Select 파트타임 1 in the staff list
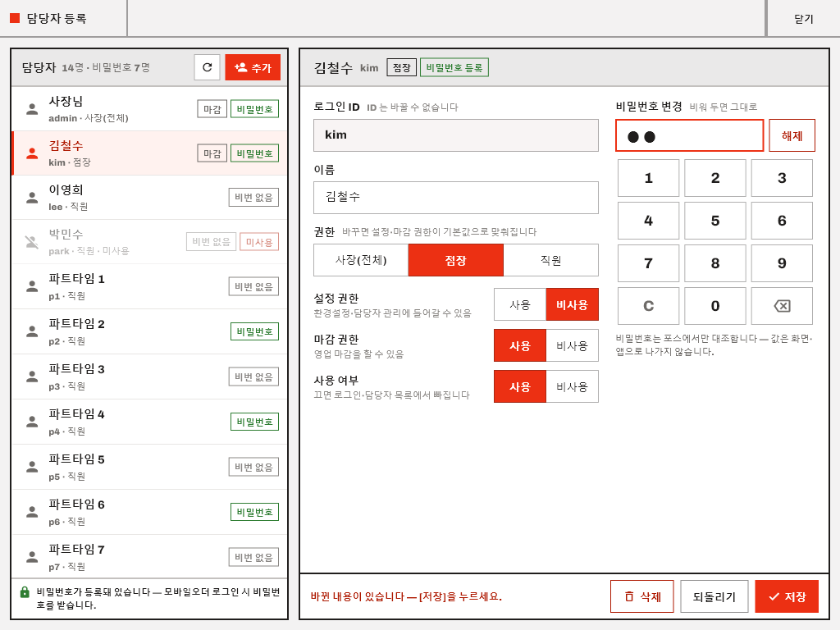 pos(149,286)
